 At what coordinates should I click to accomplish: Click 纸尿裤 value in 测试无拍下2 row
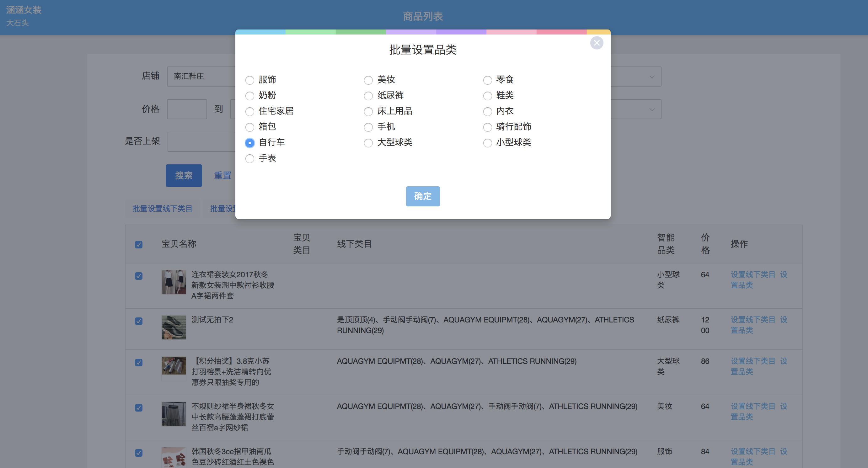668,320
